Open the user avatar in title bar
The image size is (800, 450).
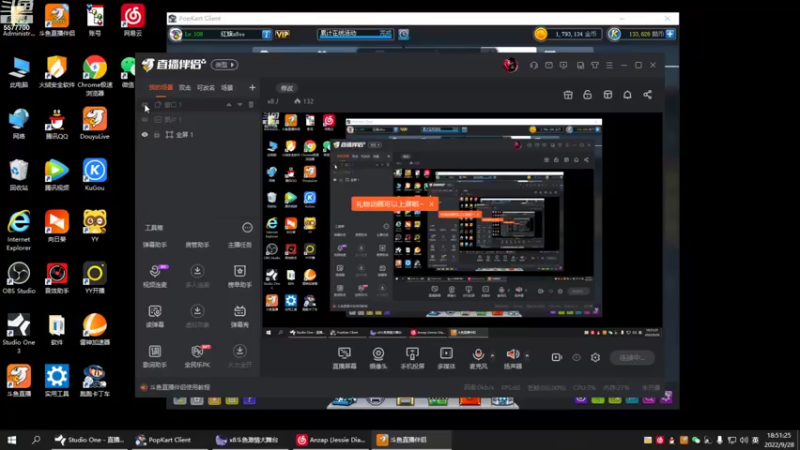coord(510,65)
